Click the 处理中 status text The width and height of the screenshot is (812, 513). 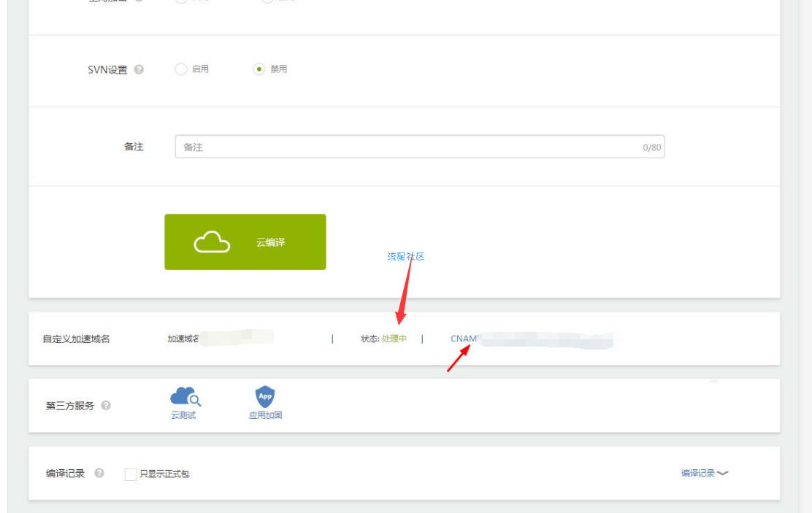(x=394, y=339)
